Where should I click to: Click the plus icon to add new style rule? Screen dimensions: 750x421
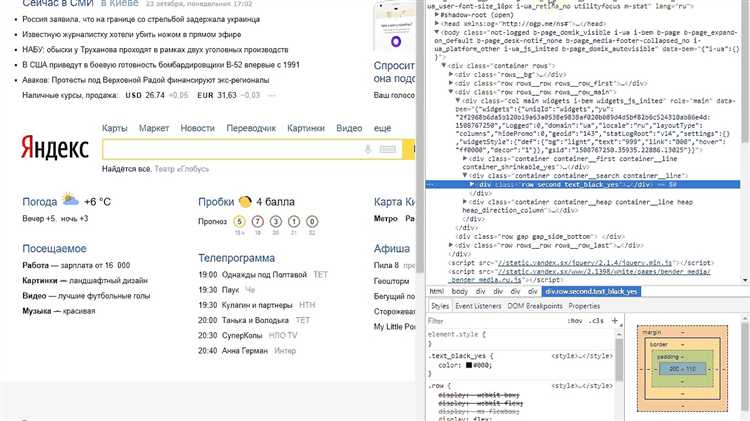pos(615,321)
